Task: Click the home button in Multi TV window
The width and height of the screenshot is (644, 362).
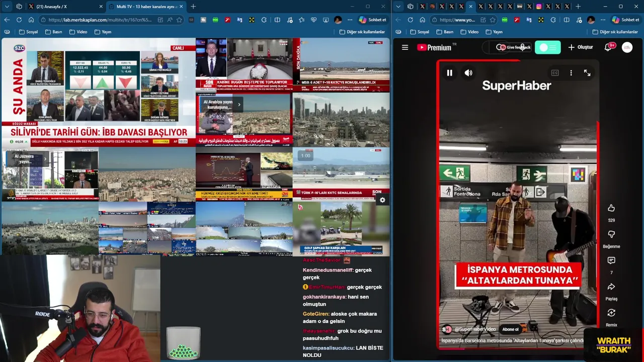Action: pos(31,20)
